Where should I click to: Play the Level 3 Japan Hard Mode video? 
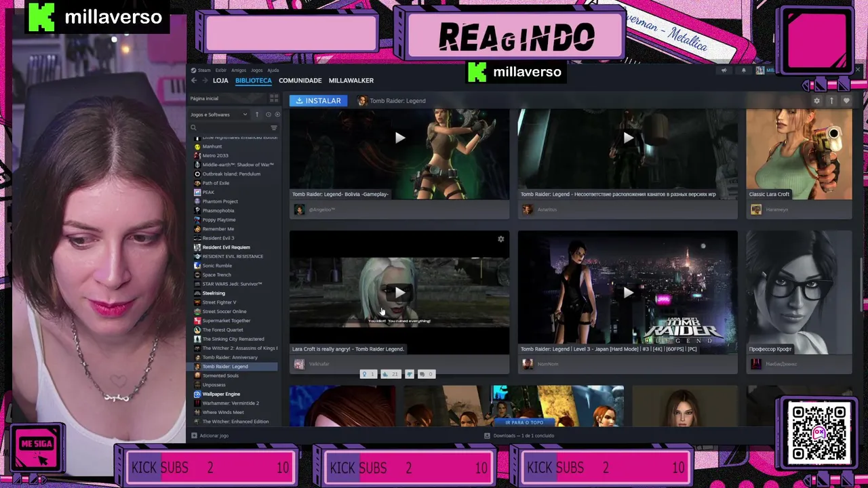(628, 292)
